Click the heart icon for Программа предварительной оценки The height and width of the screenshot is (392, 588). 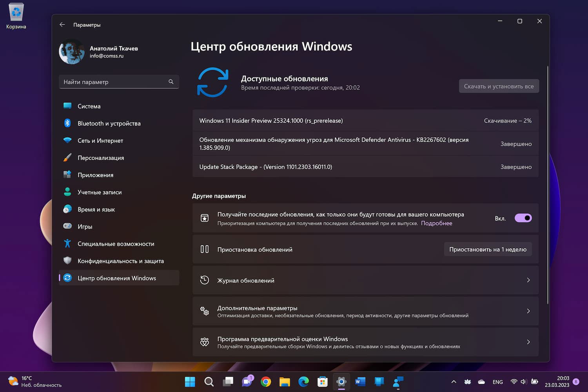[205, 341]
